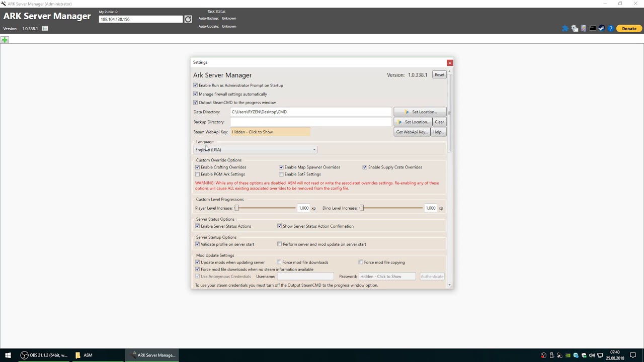This screenshot has width=644, height=362.
Task: Toggle Update mods when updating server
Action: pos(198,262)
